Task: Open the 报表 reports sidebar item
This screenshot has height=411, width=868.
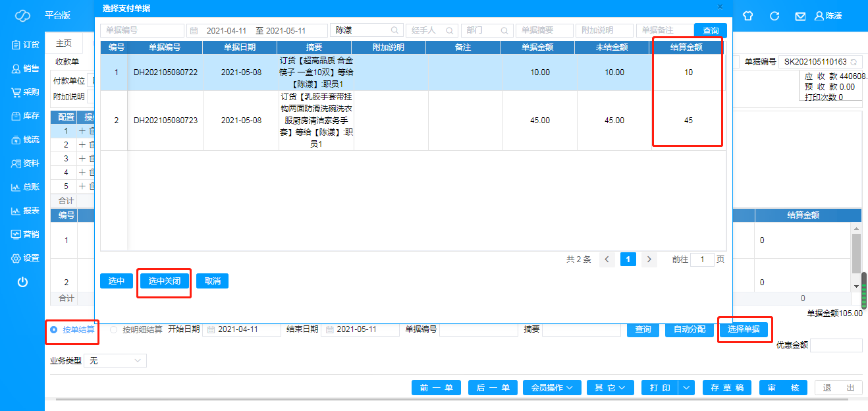Action: [x=25, y=211]
